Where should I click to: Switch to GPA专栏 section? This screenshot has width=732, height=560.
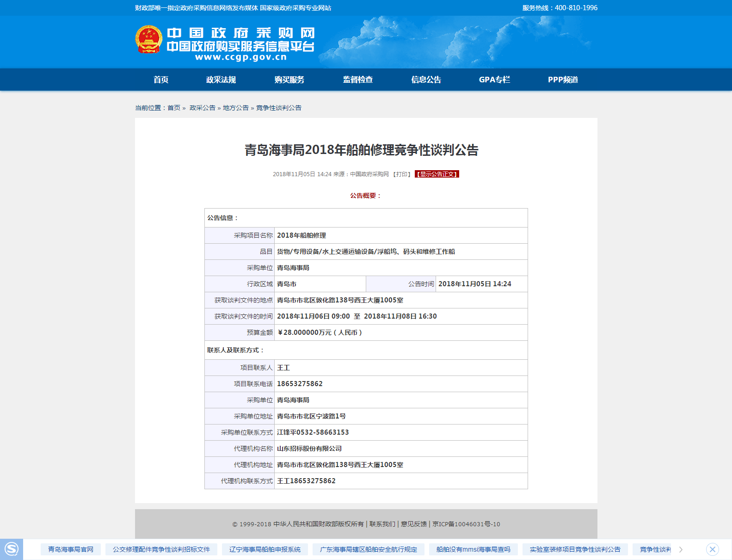495,80
